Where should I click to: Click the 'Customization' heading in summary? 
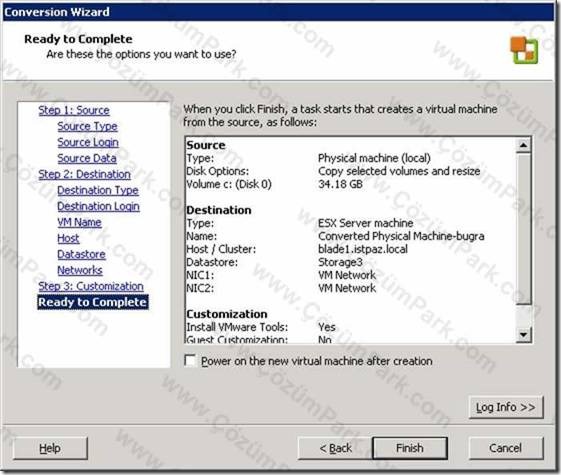point(227,314)
